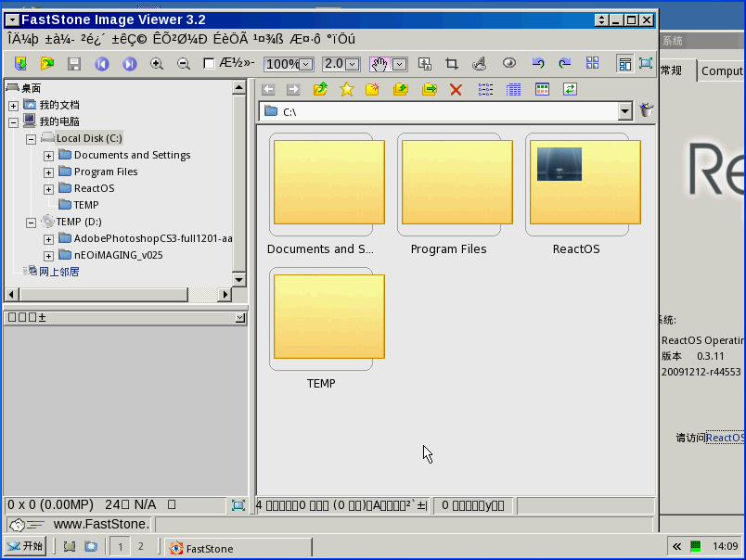Switch to thumbnails view icon

(542, 89)
